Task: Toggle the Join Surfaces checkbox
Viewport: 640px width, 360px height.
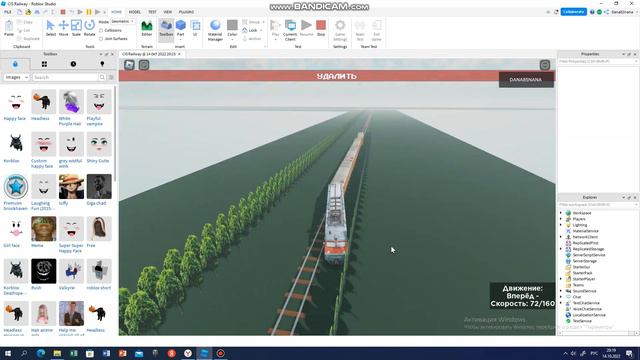Action: pos(101,39)
